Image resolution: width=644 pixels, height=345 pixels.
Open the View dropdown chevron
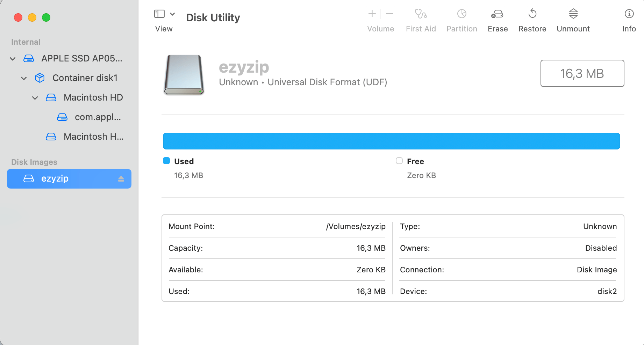tap(172, 13)
